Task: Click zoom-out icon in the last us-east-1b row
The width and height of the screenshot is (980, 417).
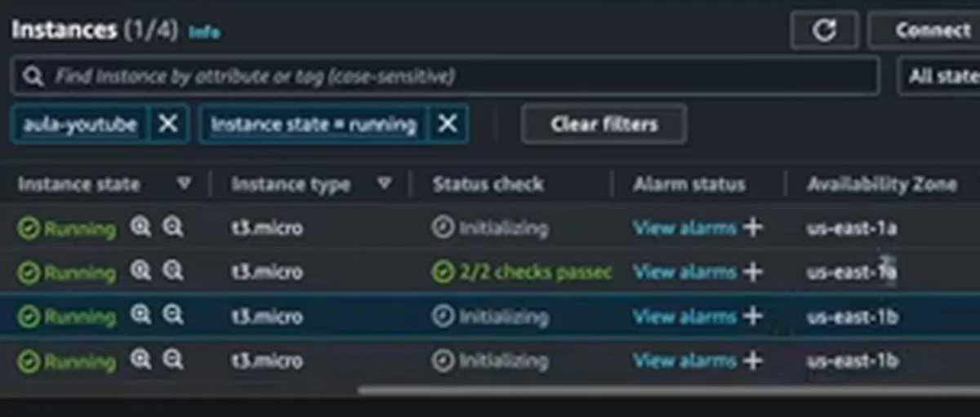Action: tap(171, 359)
